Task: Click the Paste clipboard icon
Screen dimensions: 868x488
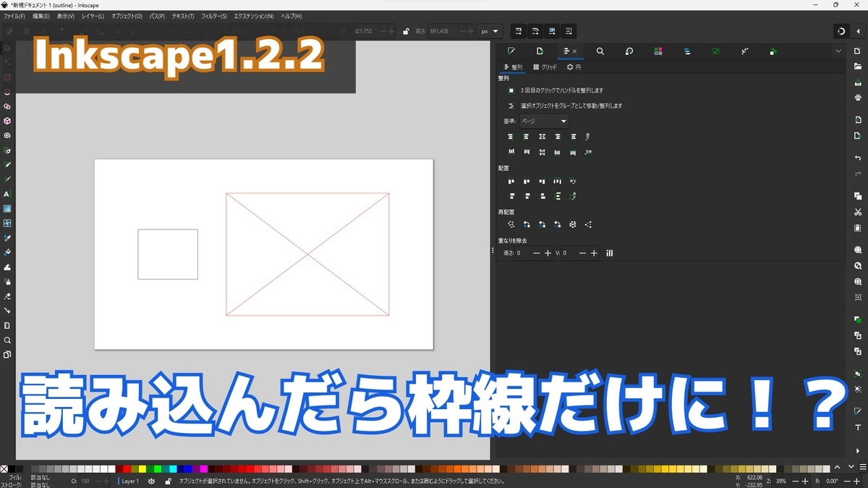Action: pos(858,227)
